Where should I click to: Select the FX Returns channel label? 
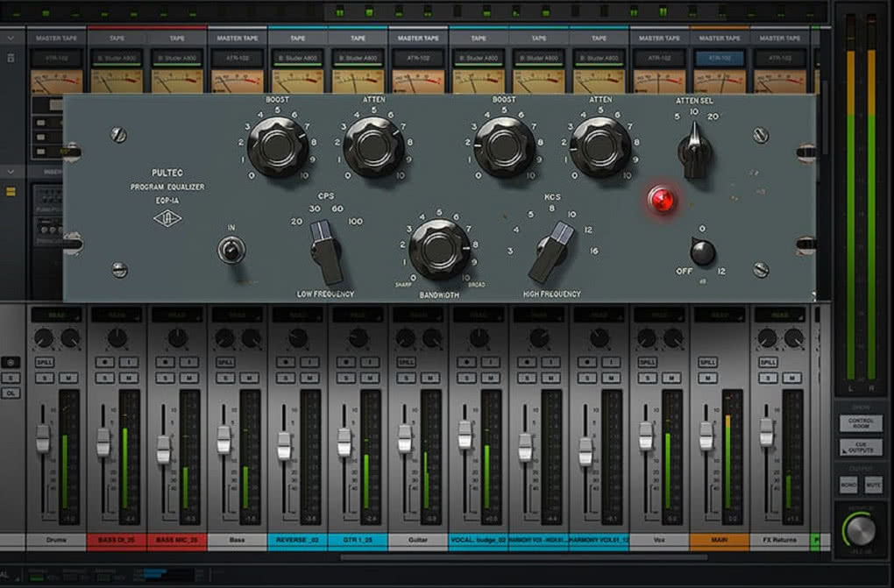(779, 540)
